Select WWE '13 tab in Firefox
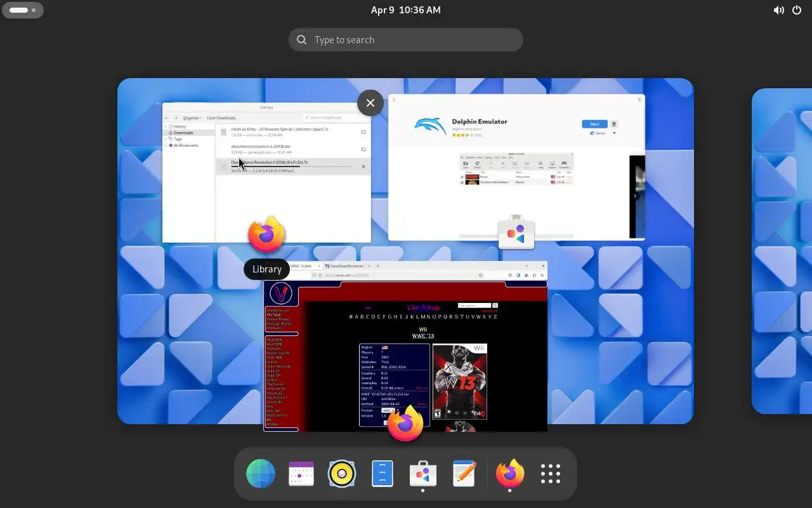812x508 pixels. coord(305,266)
